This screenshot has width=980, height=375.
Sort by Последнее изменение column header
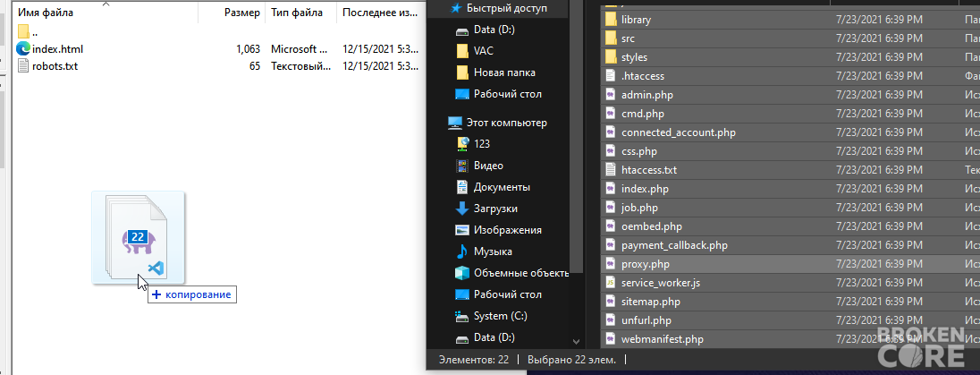coord(379,12)
